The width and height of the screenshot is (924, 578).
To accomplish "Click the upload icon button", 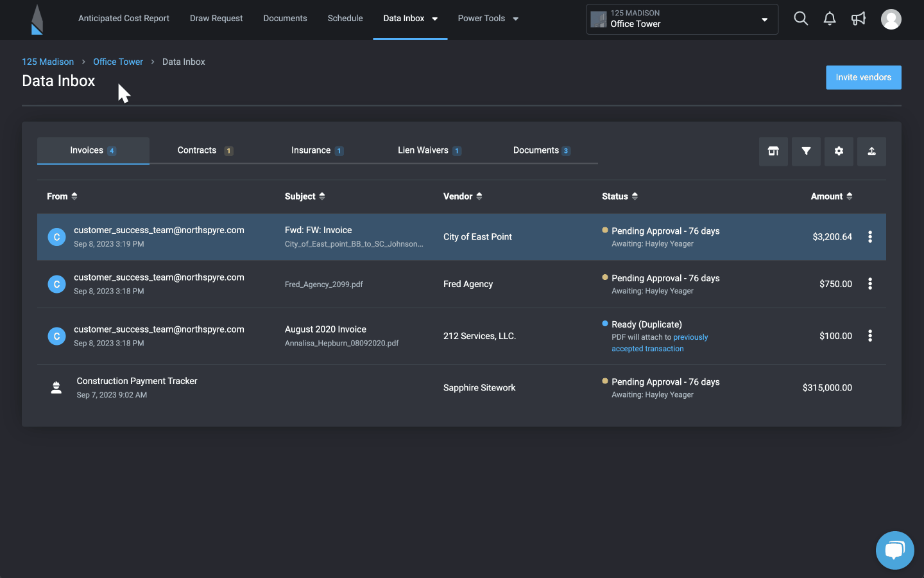I will pos(871,152).
